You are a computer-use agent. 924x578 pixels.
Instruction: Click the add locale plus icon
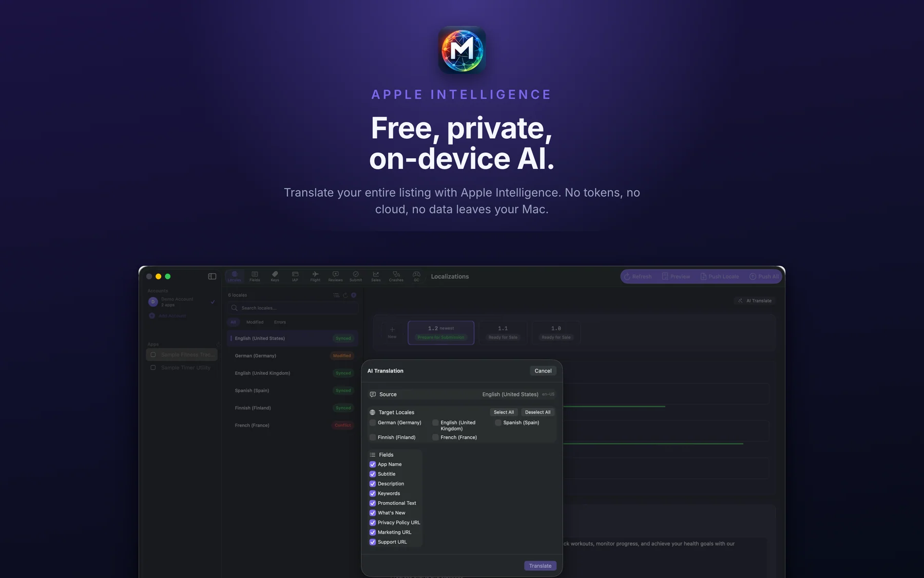(x=354, y=295)
